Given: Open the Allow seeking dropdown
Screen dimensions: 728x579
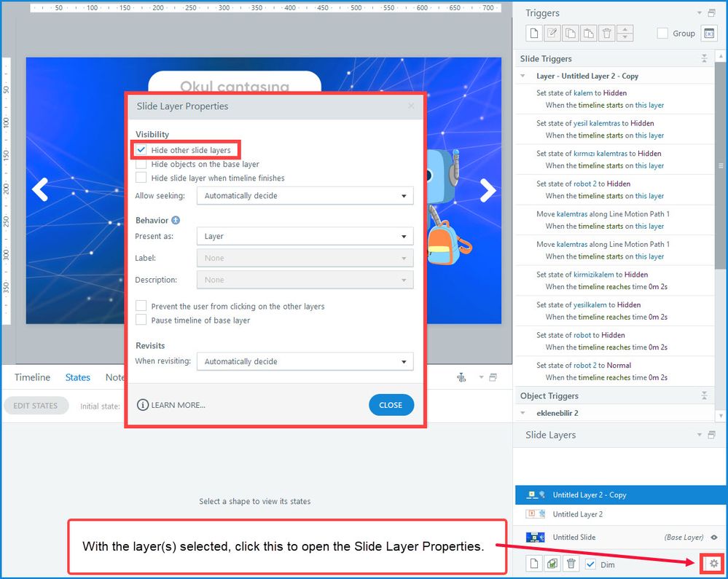Looking at the screenshot, I should 305,196.
